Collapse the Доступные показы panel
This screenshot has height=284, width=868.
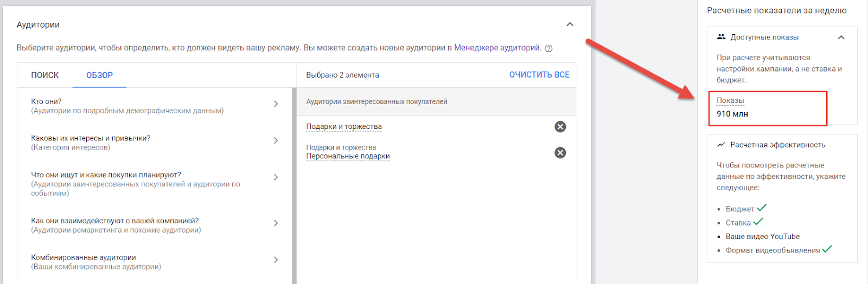(841, 37)
